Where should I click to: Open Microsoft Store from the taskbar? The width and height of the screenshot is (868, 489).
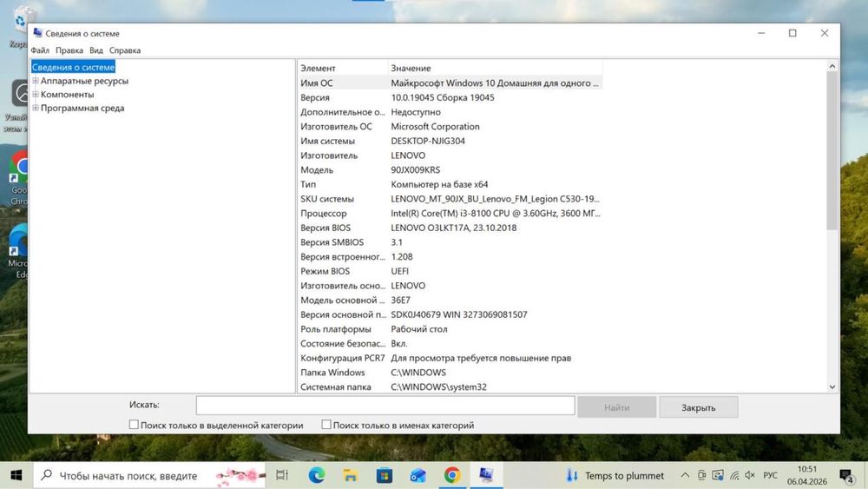click(x=385, y=475)
